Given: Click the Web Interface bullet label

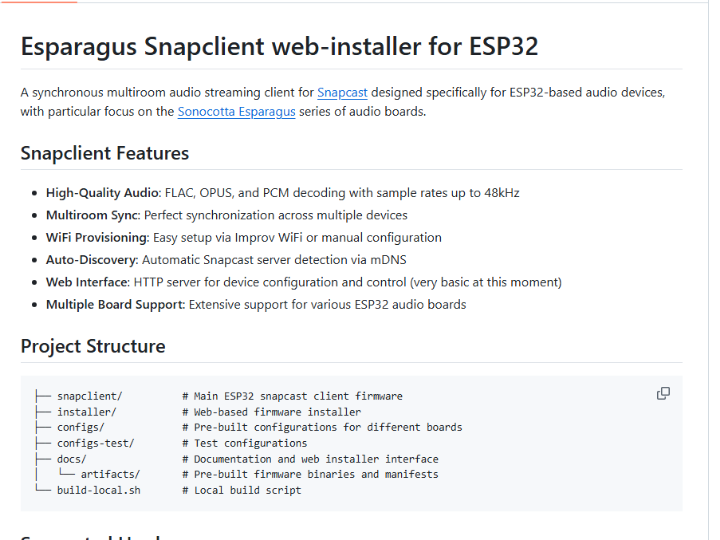Looking at the screenshot, I should click(86, 282).
